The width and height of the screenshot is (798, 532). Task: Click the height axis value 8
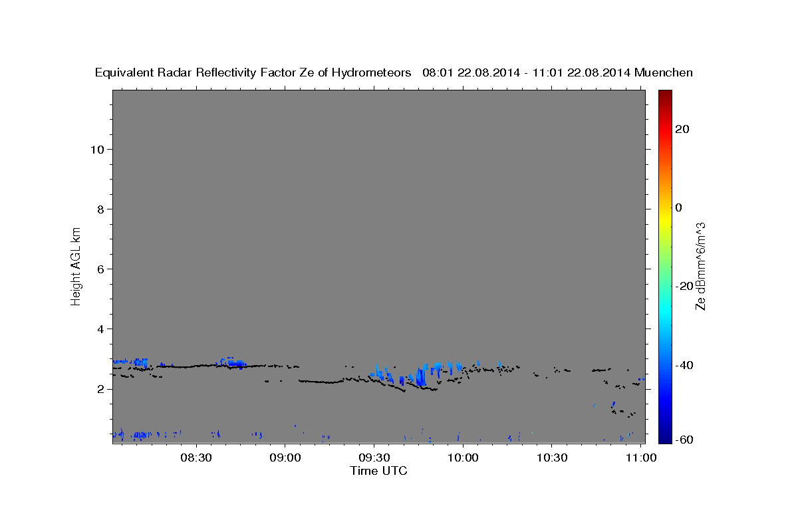tap(100, 209)
